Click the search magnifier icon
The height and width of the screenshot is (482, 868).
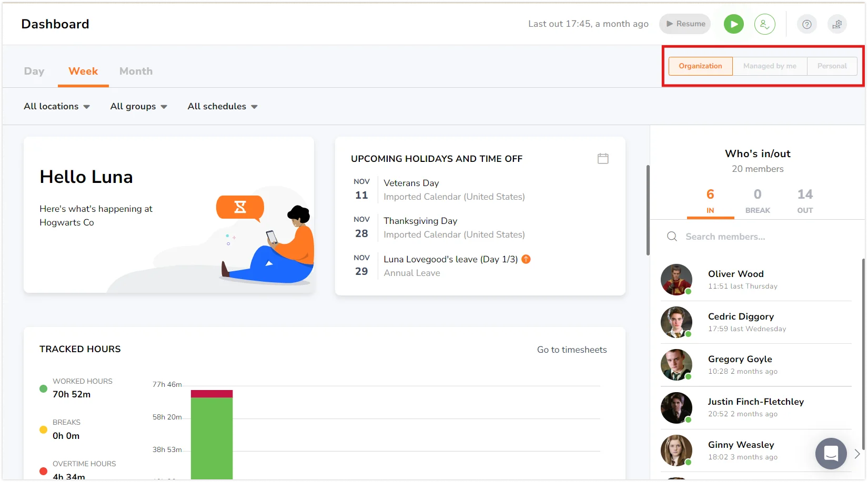click(672, 237)
